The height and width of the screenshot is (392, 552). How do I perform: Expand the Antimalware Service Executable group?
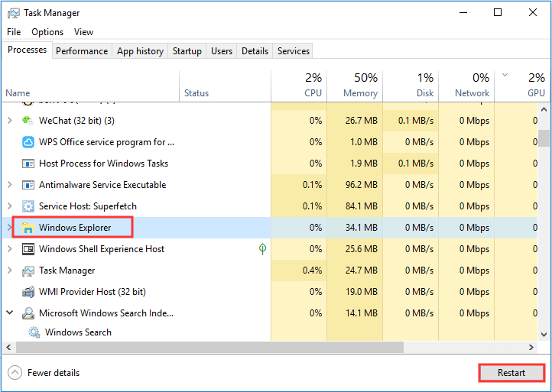[x=9, y=185]
